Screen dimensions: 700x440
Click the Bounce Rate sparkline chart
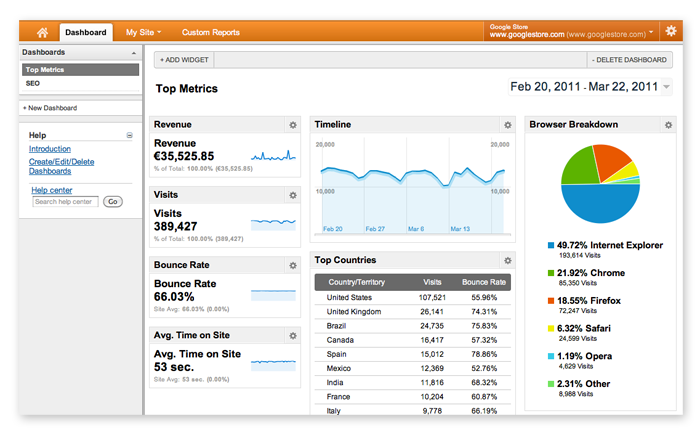click(x=273, y=295)
